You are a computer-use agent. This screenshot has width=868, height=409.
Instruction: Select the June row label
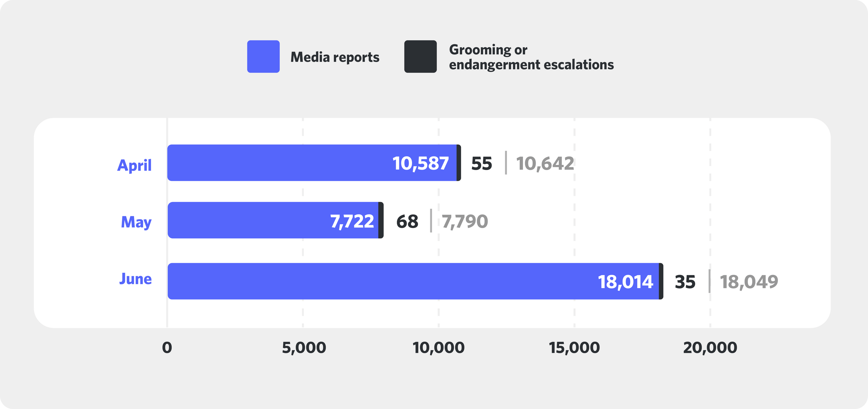tap(136, 279)
